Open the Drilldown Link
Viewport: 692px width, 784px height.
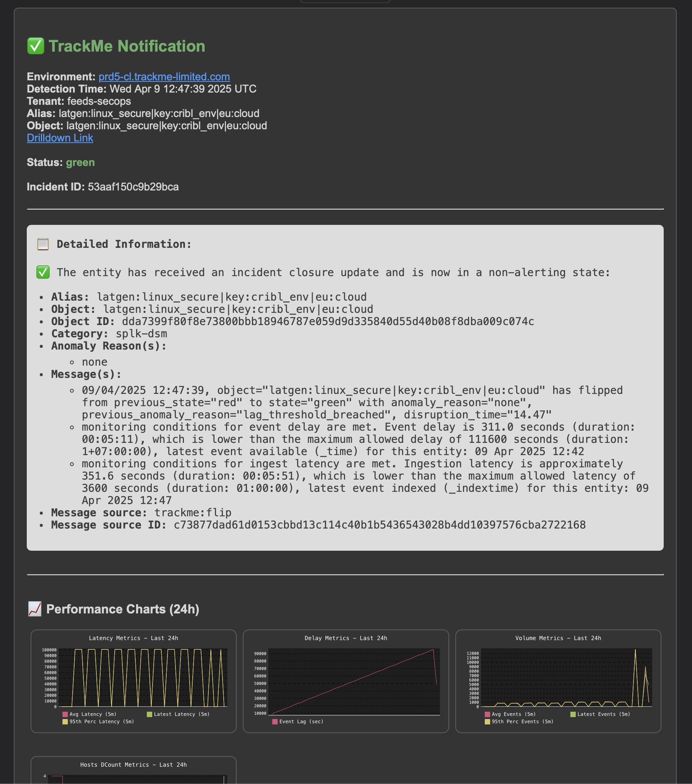tap(60, 138)
